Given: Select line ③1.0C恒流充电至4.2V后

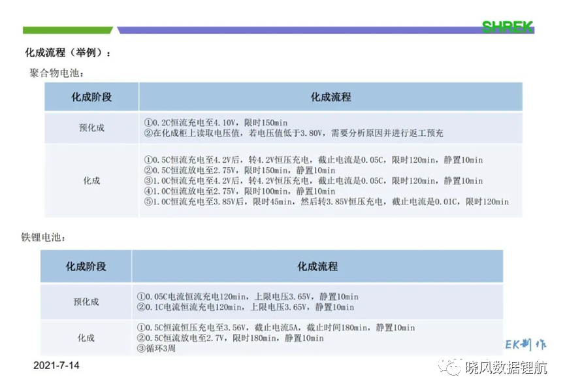Looking at the screenshot, I should (313, 180).
